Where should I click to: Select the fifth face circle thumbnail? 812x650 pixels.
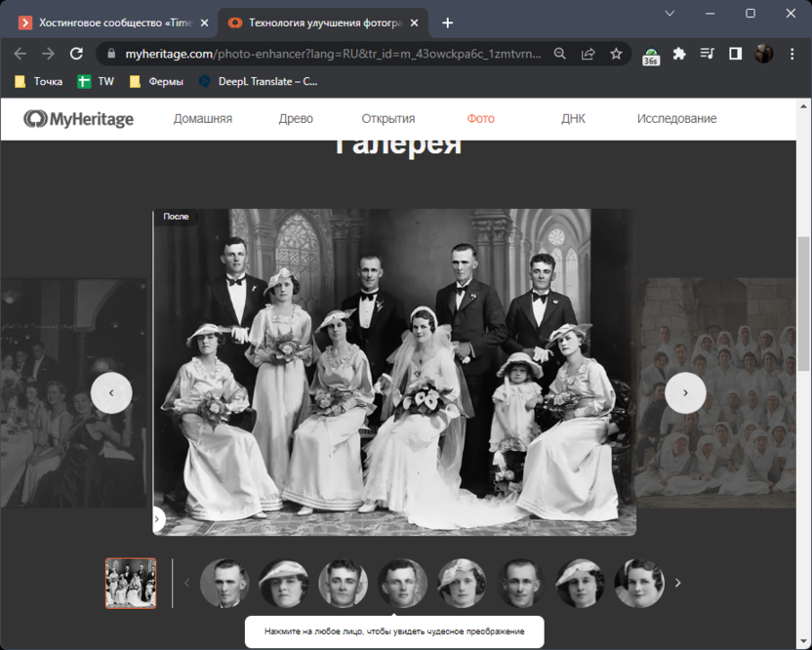pos(462,584)
